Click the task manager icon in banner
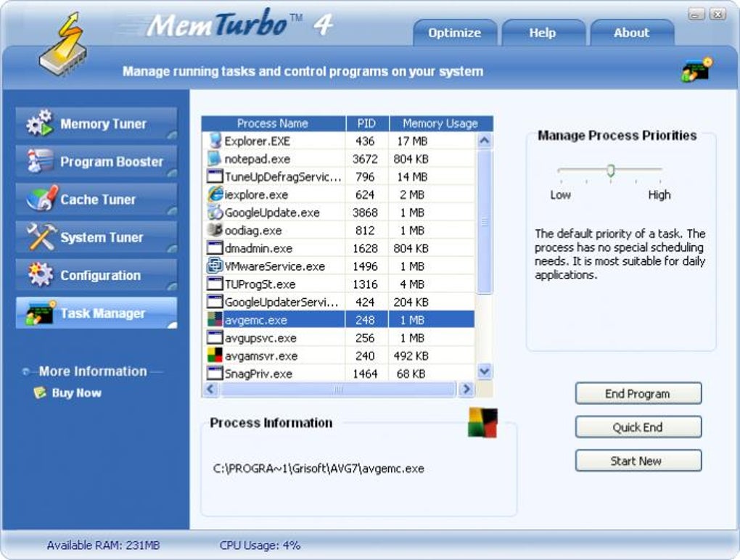This screenshot has height=560, width=740. [696, 70]
